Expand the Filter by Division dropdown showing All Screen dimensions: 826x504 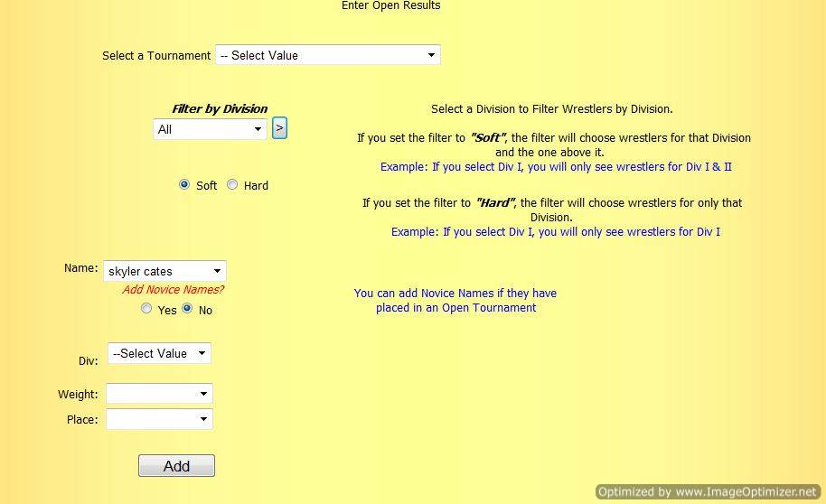(210, 129)
